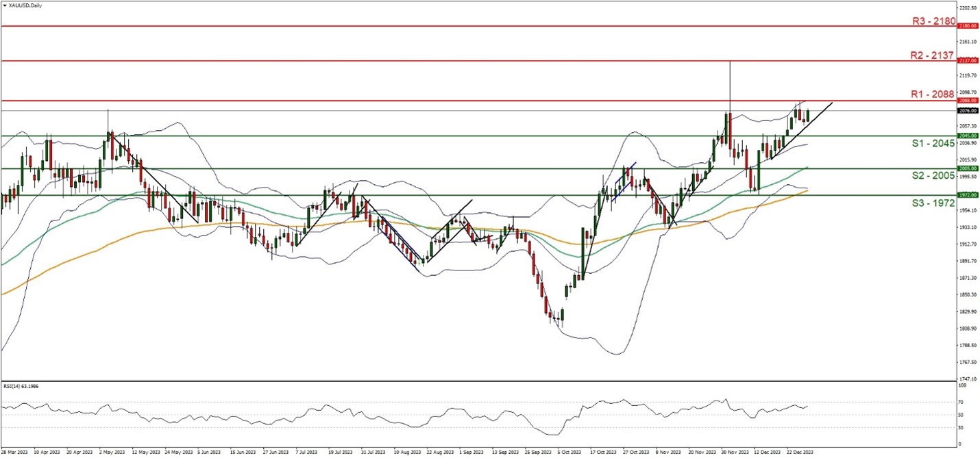This screenshot has height=458, width=980.
Task: Click the green 1972.00 price tag
Action: pyautogui.click(x=968, y=195)
